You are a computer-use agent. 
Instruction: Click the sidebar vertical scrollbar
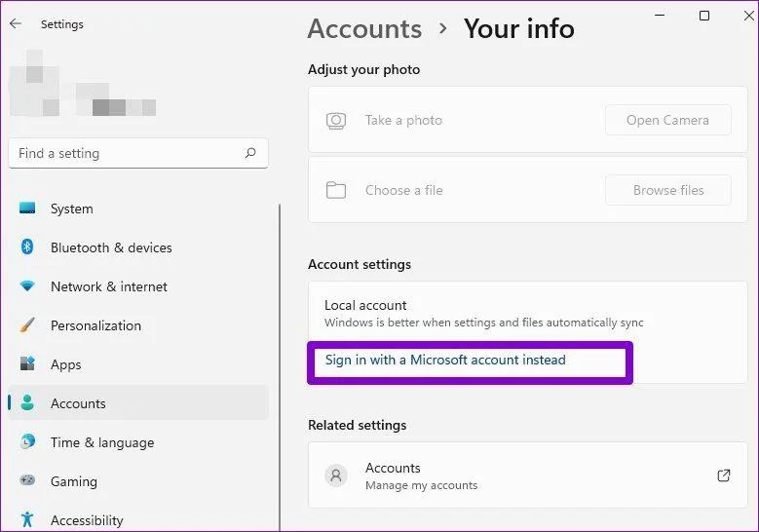coord(280,368)
